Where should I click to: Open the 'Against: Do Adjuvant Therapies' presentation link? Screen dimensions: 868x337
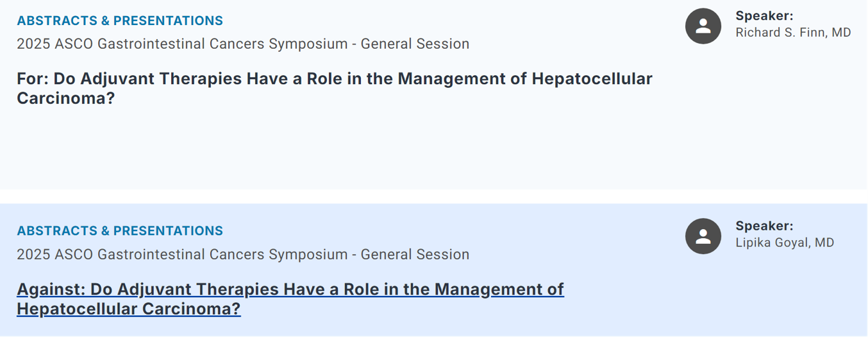(x=290, y=299)
